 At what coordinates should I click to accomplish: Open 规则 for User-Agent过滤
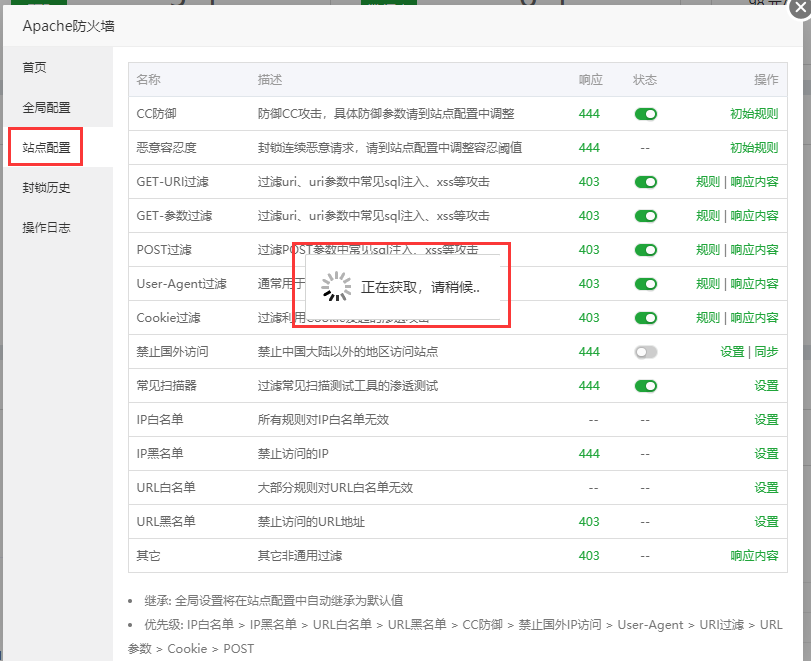(x=708, y=284)
